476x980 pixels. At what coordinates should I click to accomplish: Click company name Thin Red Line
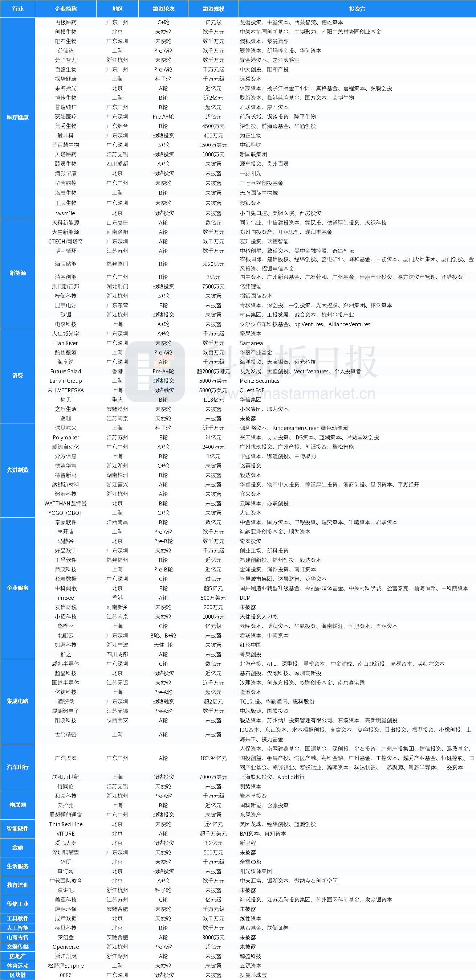coord(65,824)
